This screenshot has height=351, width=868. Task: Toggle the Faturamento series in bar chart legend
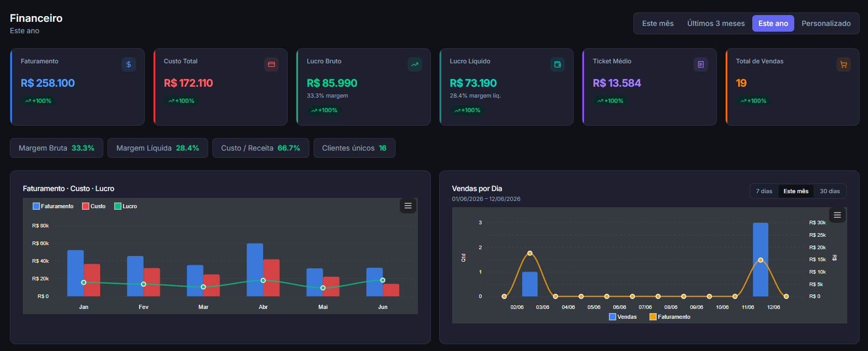[x=53, y=206]
